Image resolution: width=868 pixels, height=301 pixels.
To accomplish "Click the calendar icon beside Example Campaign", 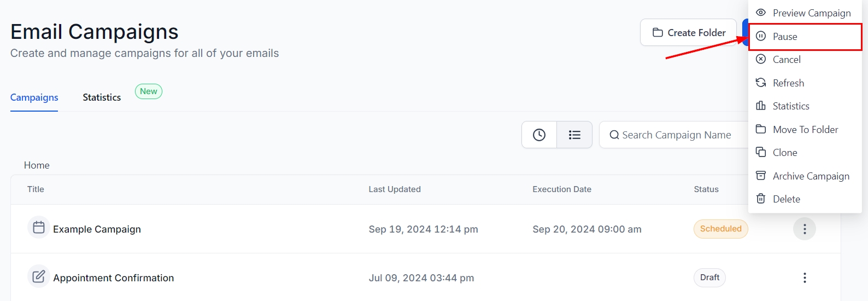I will (x=39, y=228).
